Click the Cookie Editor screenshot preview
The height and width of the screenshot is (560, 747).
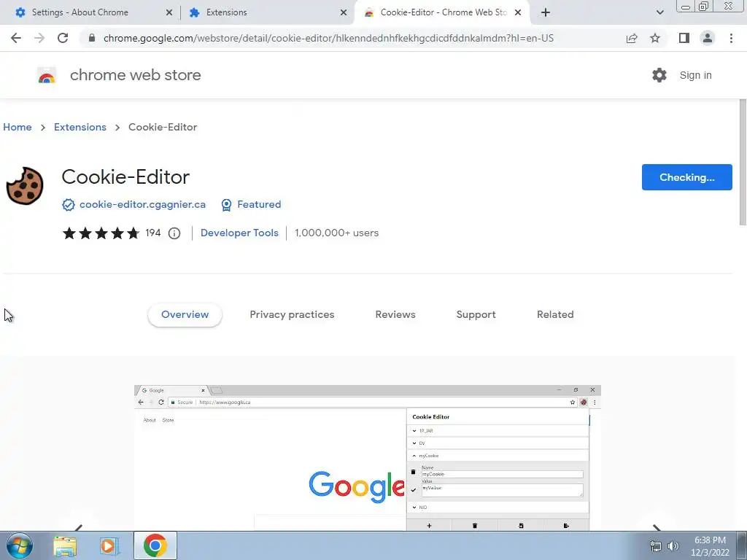coord(368,458)
